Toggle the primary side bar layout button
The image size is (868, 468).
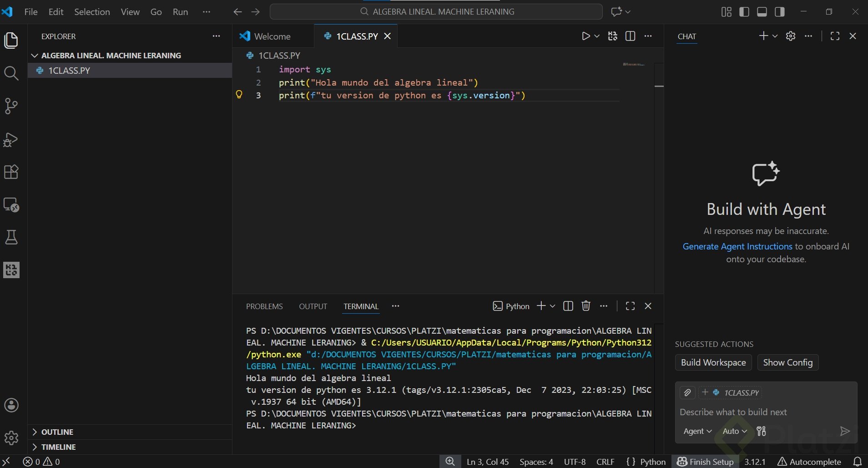[x=744, y=12]
